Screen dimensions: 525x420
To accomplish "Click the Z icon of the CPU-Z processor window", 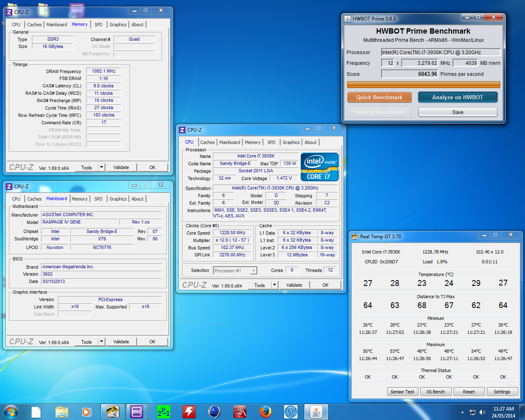I will [x=182, y=130].
